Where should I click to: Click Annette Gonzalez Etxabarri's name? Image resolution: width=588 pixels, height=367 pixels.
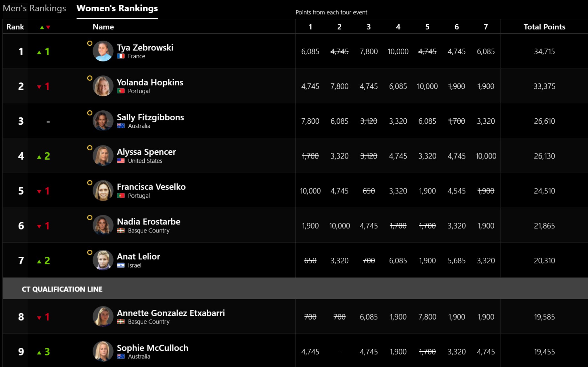pos(171,313)
